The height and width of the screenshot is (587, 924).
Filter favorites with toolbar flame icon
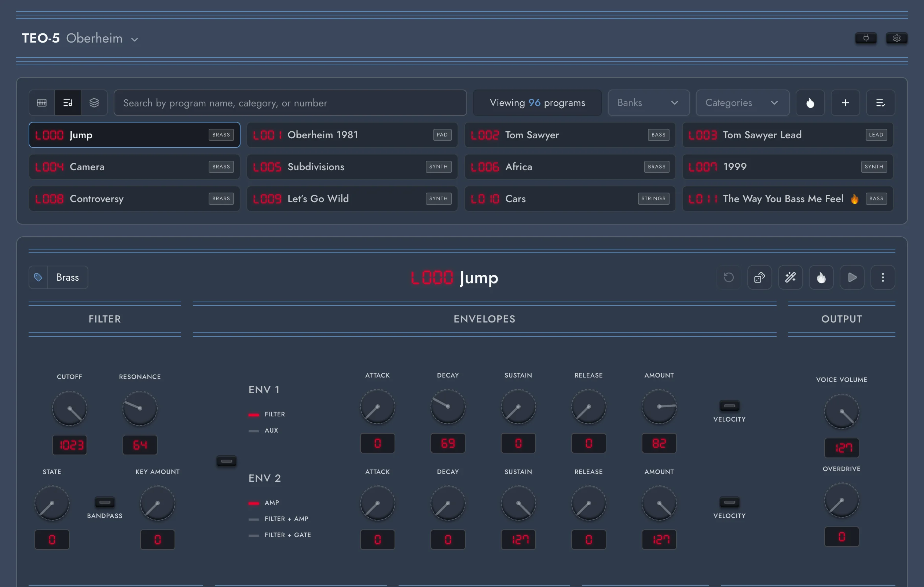pos(810,102)
